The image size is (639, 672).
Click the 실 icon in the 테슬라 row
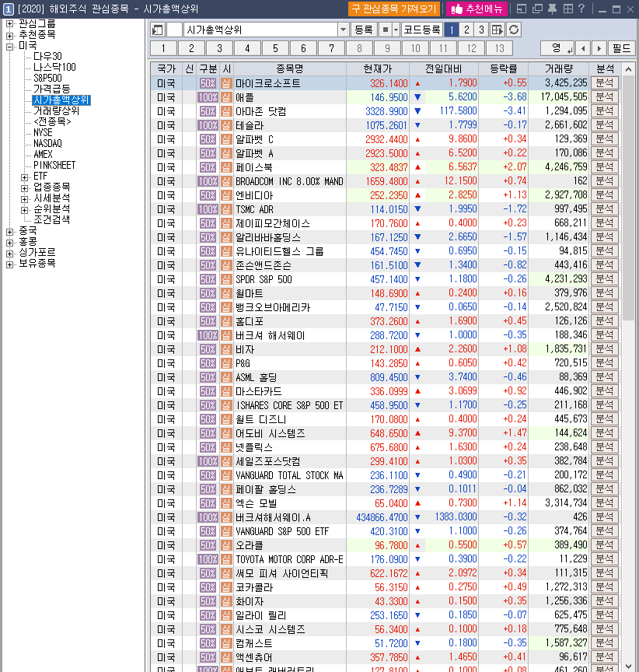(226, 125)
